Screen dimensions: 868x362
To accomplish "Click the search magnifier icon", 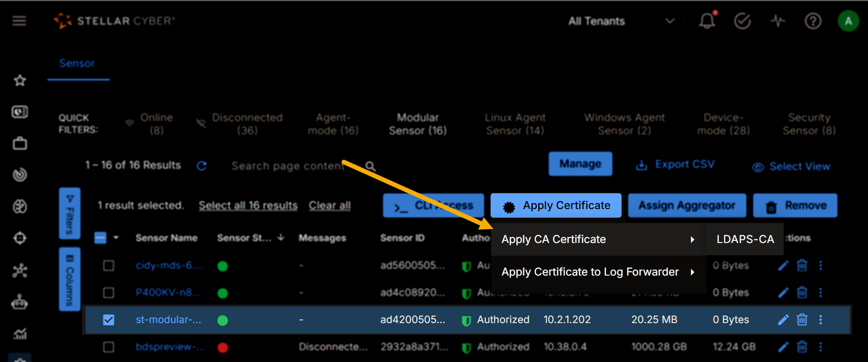I will [370, 167].
